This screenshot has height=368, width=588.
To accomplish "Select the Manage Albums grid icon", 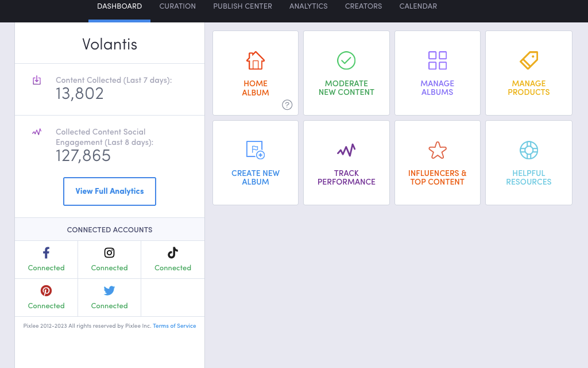I will pyautogui.click(x=437, y=60).
